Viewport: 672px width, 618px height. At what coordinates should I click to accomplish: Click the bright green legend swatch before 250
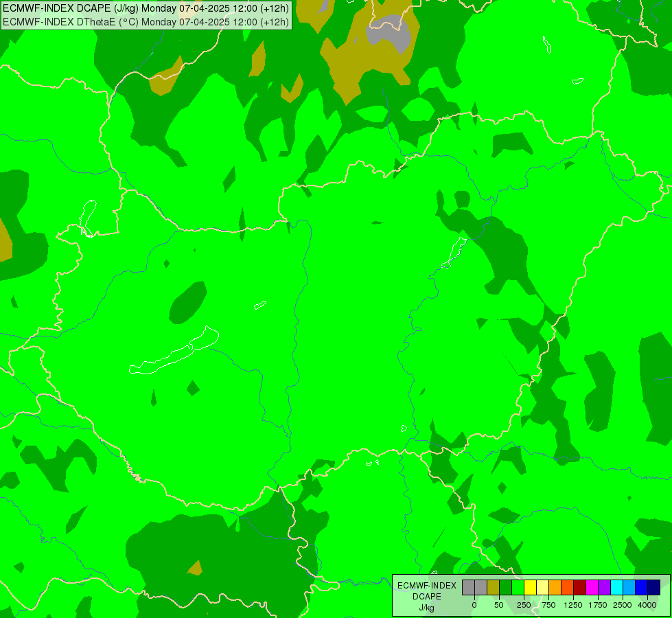pos(518,588)
